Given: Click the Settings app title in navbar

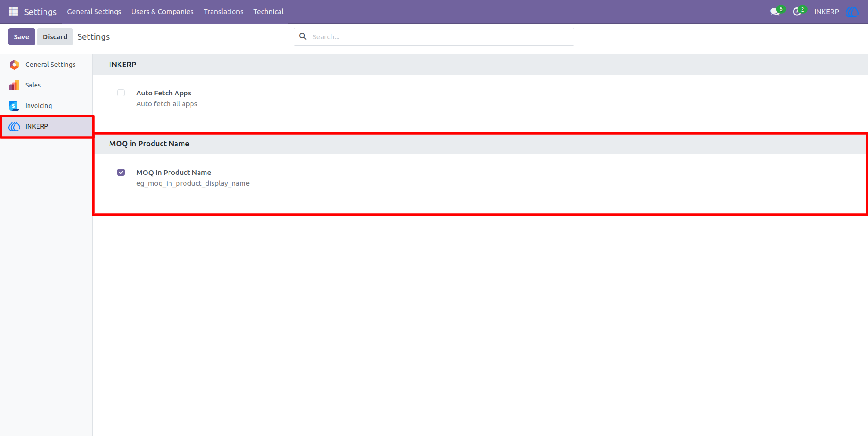Looking at the screenshot, I should (x=40, y=12).
